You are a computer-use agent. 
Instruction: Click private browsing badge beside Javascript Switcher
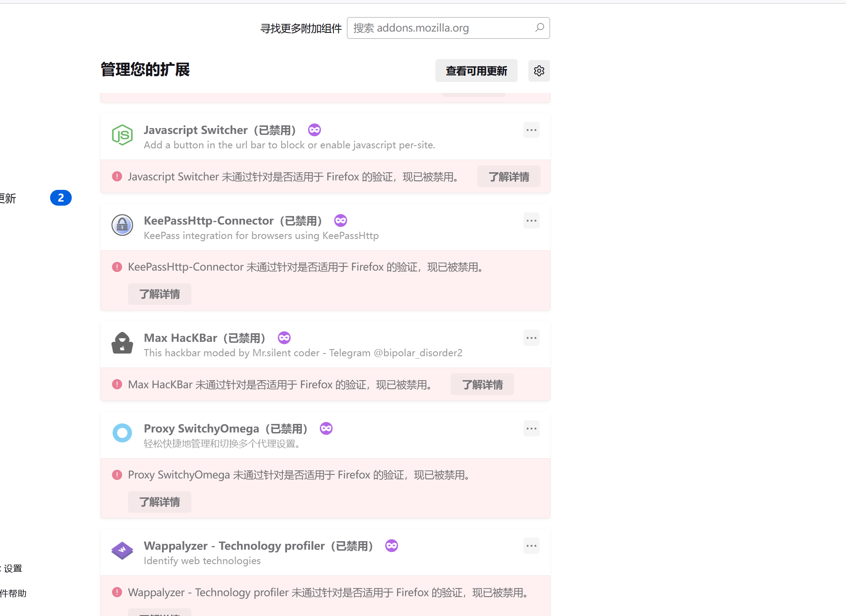pyautogui.click(x=314, y=130)
